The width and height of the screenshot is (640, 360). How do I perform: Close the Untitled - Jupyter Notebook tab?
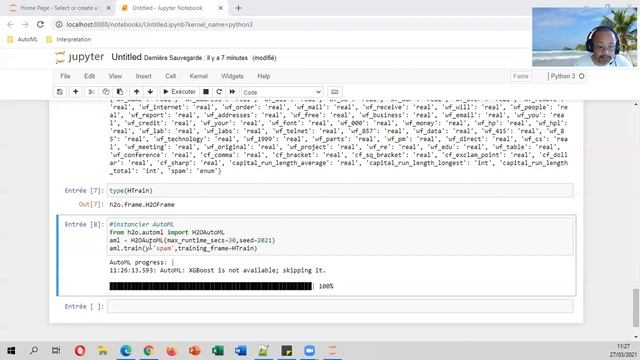coord(220,8)
